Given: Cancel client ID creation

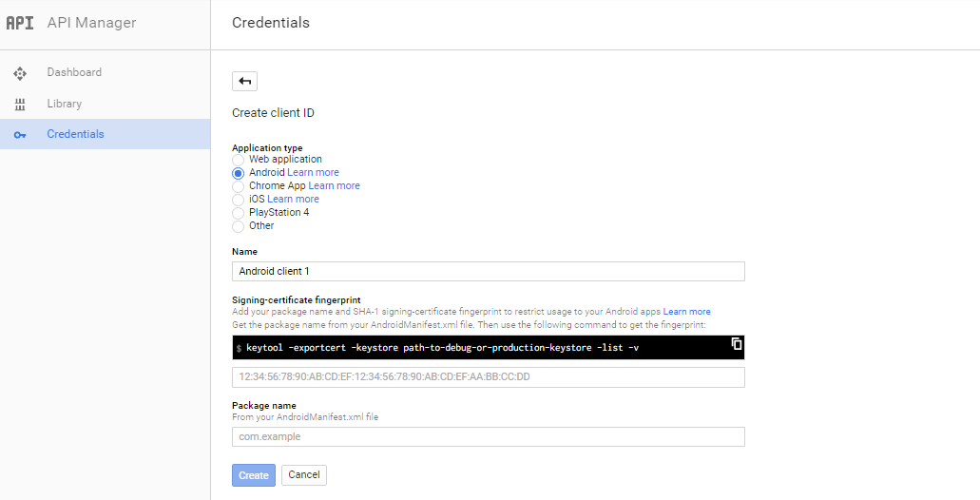Looking at the screenshot, I should (x=304, y=475).
